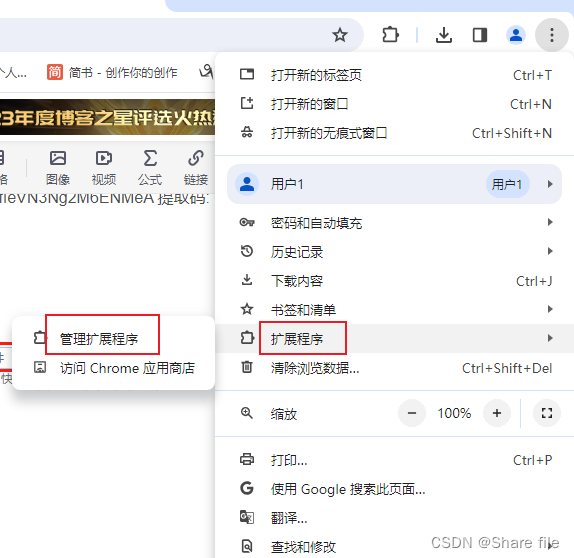
Task: Open the Downloads toolbar icon
Action: pos(444,35)
